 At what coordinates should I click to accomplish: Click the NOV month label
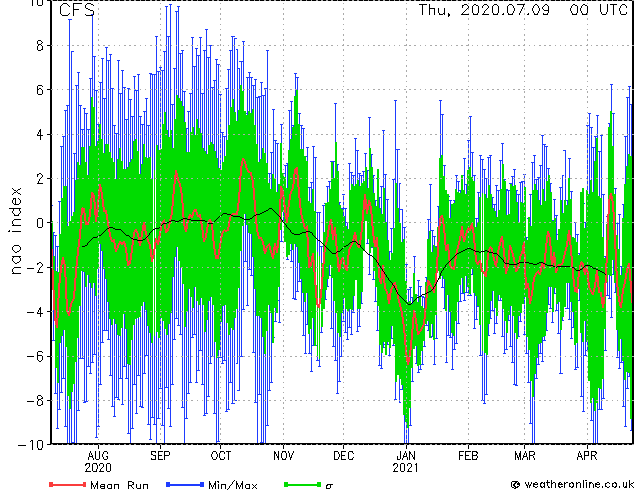[283, 456]
